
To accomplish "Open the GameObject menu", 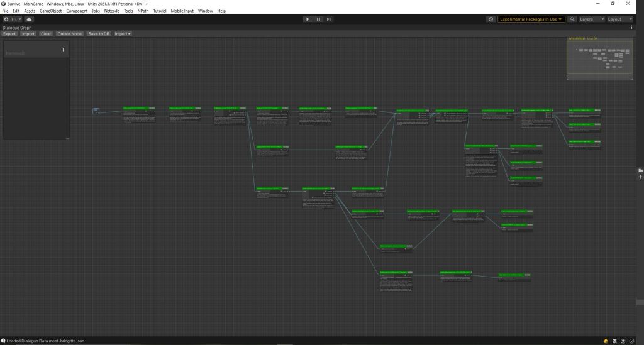I will coord(50,11).
